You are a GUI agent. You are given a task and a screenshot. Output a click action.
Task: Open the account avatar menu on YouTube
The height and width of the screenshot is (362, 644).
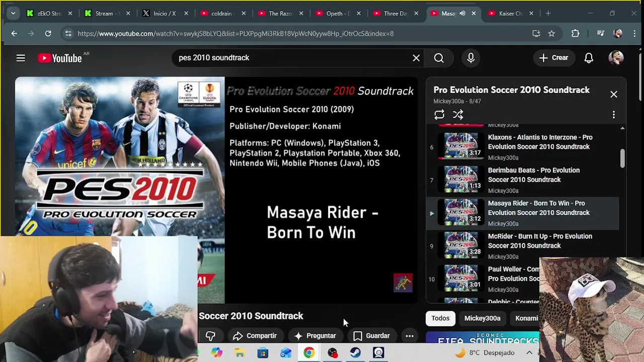[x=616, y=58]
